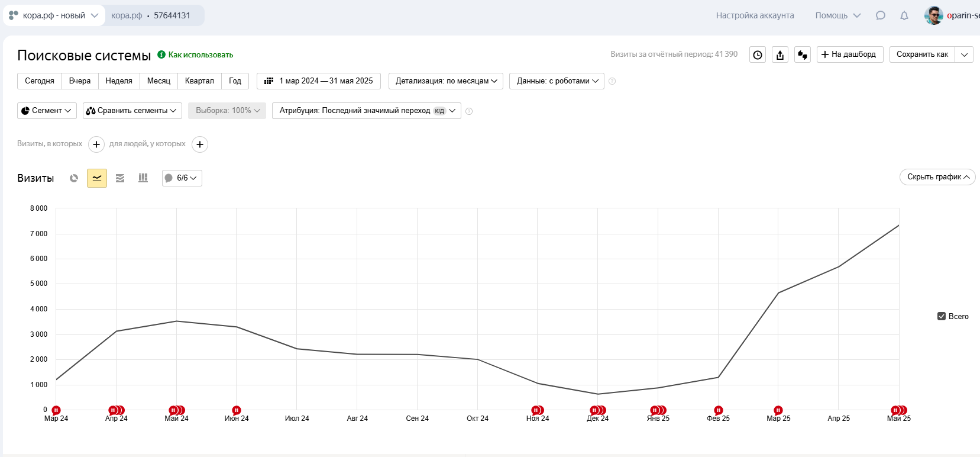Open the date range picker field
The width and height of the screenshot is (980, 457).
(x=319, y=81)
